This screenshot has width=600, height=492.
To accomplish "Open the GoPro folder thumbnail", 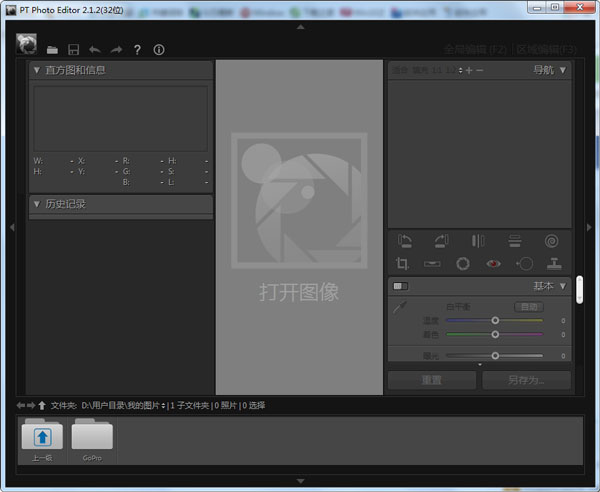I will click(x=92, y=440).
